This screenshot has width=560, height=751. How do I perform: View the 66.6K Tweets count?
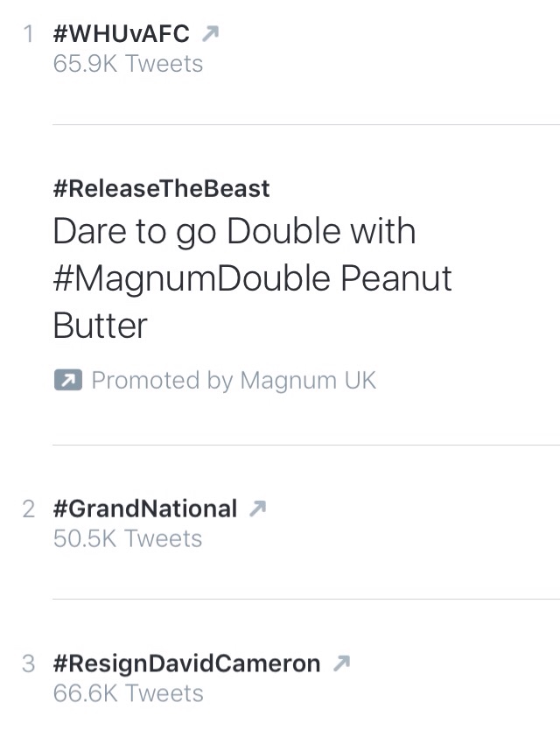click(x=128, y=693)
